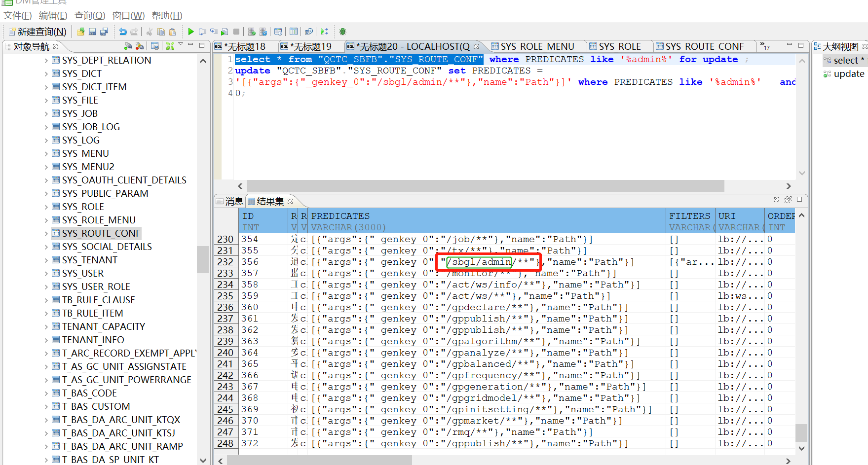The width and height of the screenshot is (868, 465).
Task: Expand the SYS_USER_ROLE table node
Action: coord(46,287)
